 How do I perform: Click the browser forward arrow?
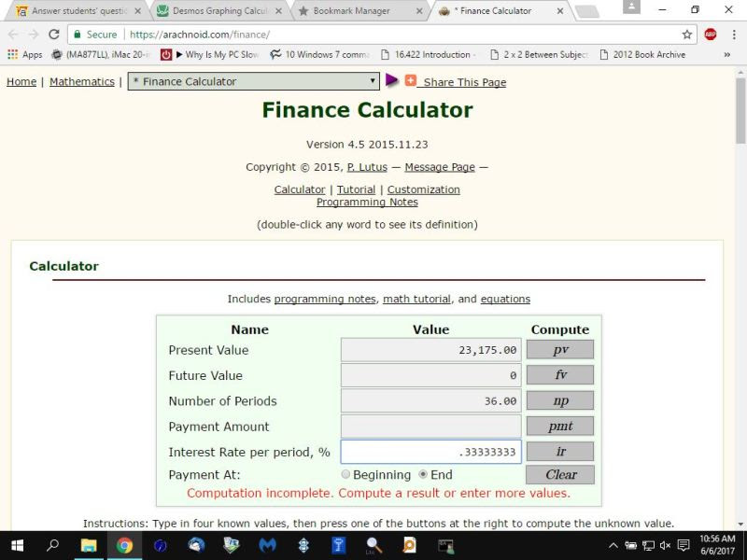[34, 35]
